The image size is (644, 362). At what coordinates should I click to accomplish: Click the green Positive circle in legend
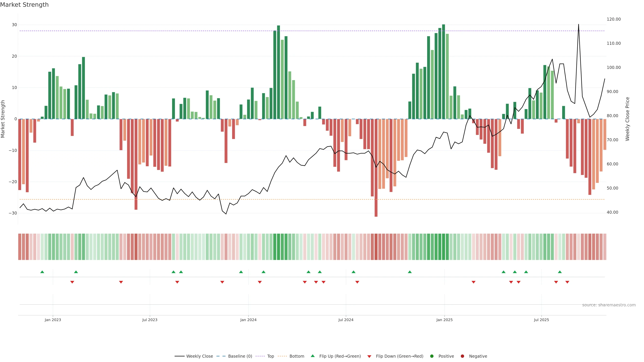pyautogui.click(x=432, y=356)
